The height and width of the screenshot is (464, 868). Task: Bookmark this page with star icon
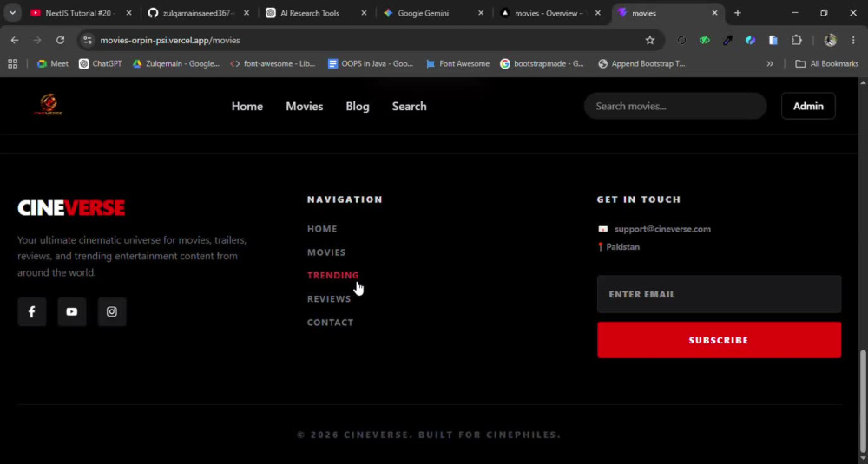coord(650,41)
